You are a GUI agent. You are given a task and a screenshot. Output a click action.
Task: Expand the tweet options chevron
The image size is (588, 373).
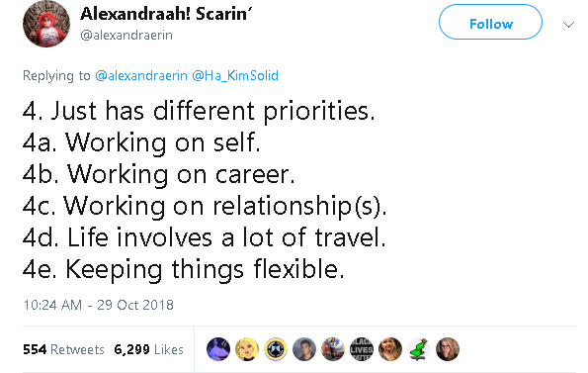tap(568, 25)
